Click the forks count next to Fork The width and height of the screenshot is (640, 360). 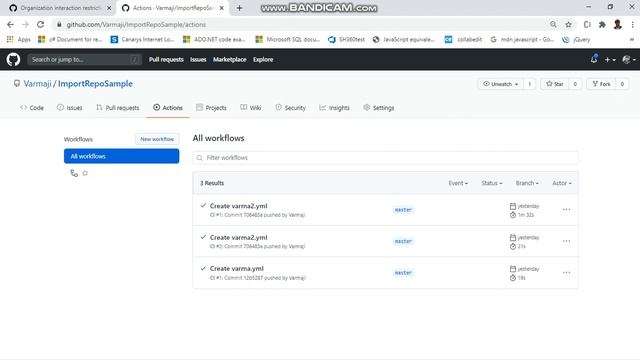tap(622, 84)
